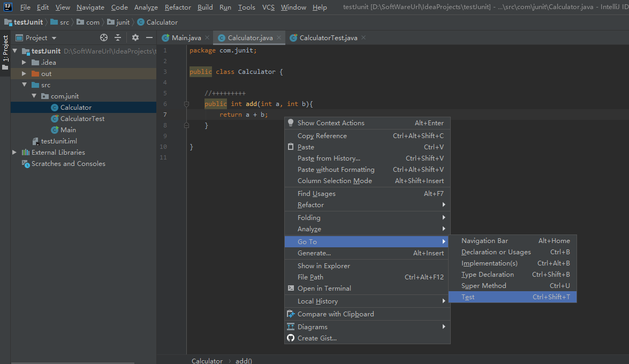629x364 pixels.
Task: Click the junit breadcrumb in navigation bar
Action: [x=123, y=22]
